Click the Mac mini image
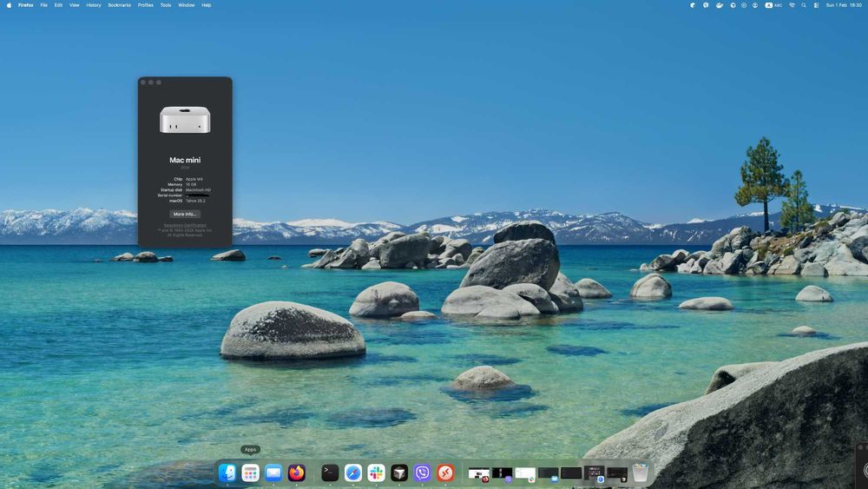 (185, 120)
